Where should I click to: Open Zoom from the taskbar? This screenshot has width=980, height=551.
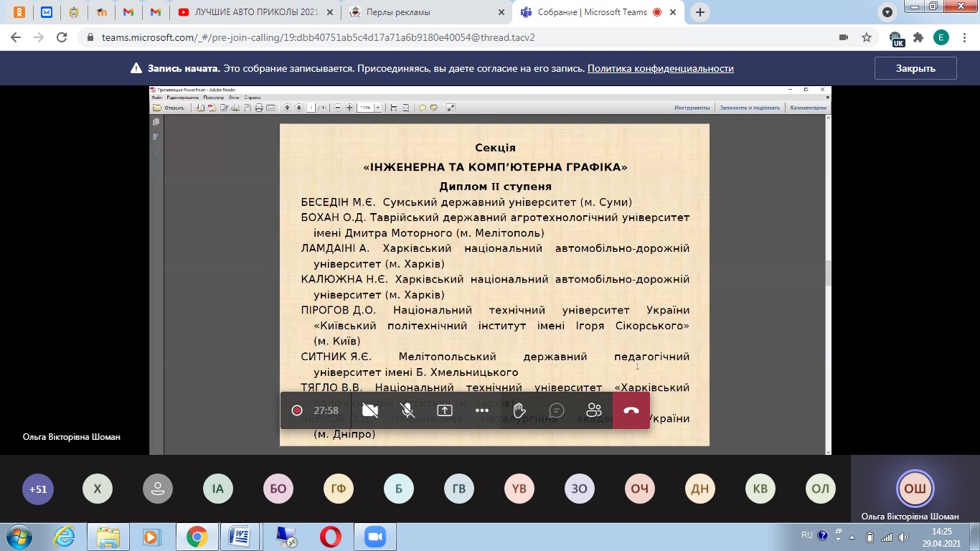374,537
